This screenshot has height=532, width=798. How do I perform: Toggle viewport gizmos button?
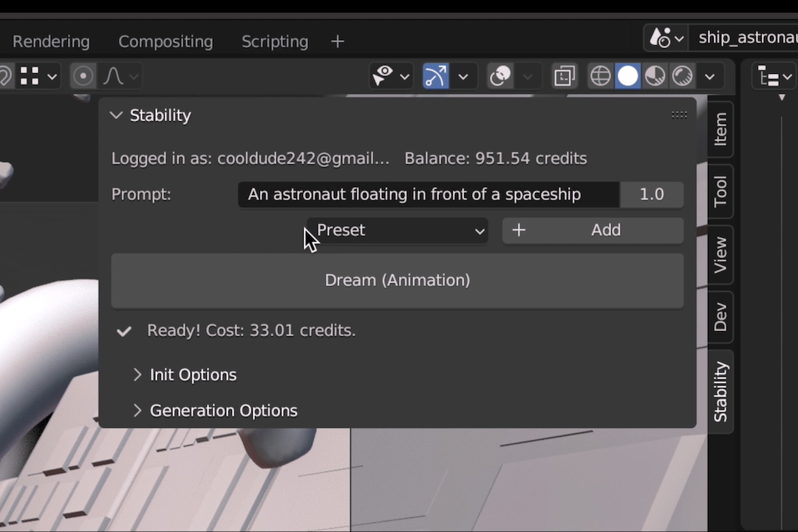tap(436, 76)
